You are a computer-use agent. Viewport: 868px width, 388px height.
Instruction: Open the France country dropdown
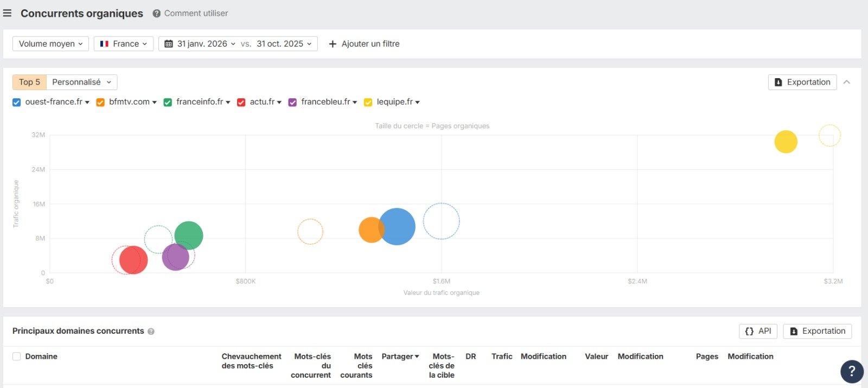coord(124,44)
